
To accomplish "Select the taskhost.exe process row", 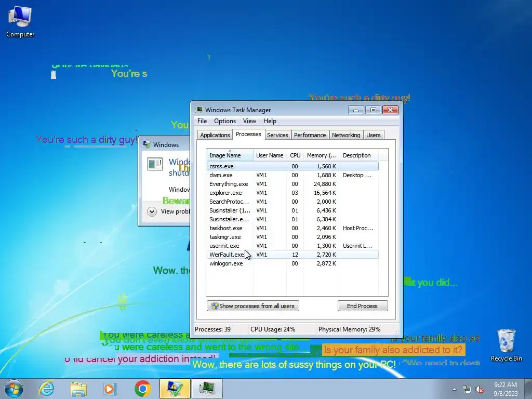I will tap(292, 228).
